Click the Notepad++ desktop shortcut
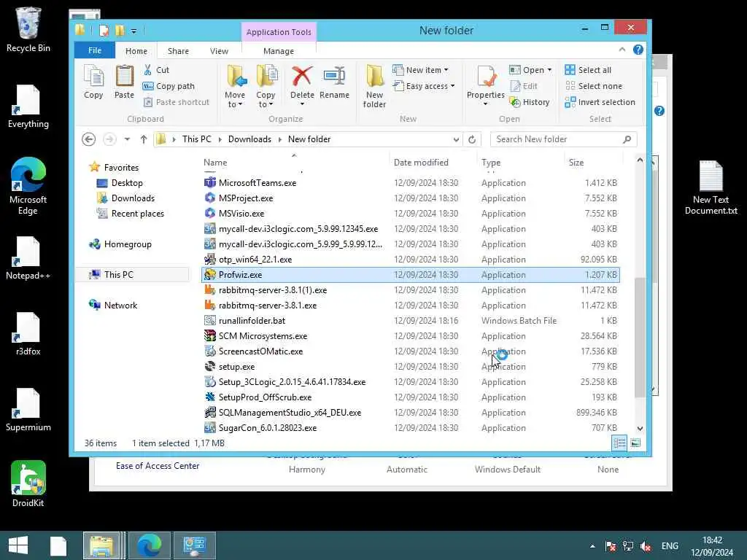The width and height of the screenshot is (747, 560). point(28,257)
